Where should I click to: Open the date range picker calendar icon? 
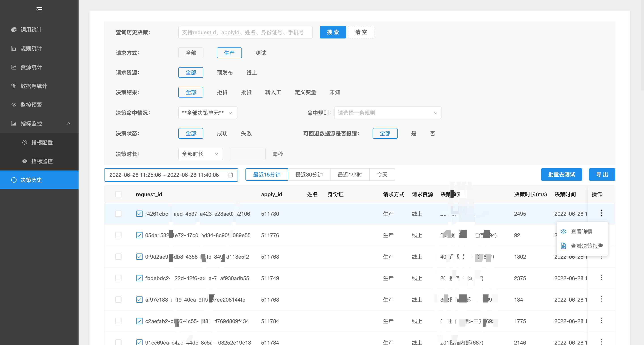tap(230, 175)
